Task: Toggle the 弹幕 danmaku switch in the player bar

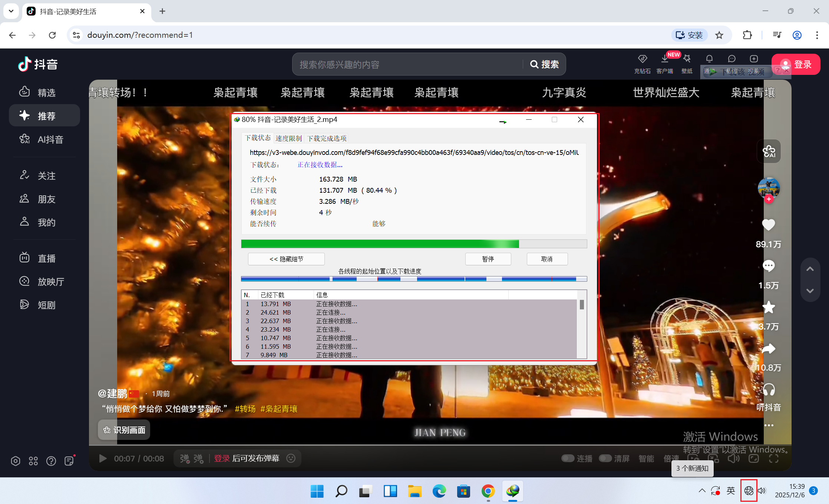Action: click(x=185, y=459)
